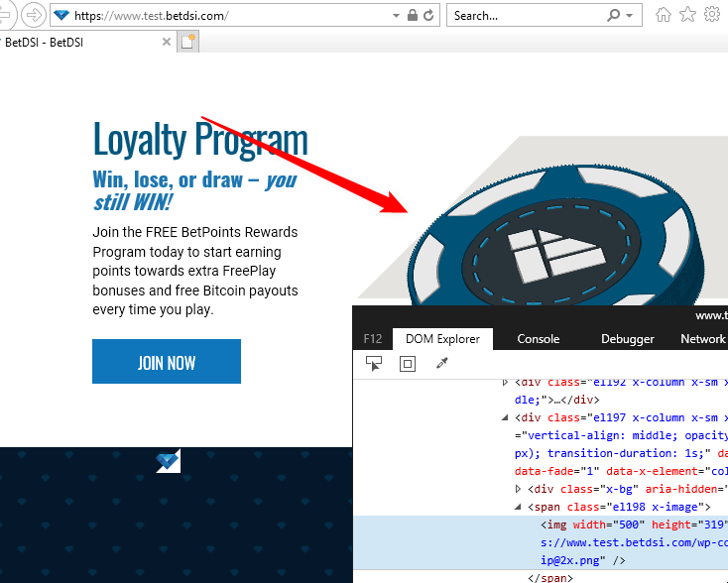Screen dimensions: 728x583
Task: Open the browser Tools gear icon
Action: (x=711, y=15)
